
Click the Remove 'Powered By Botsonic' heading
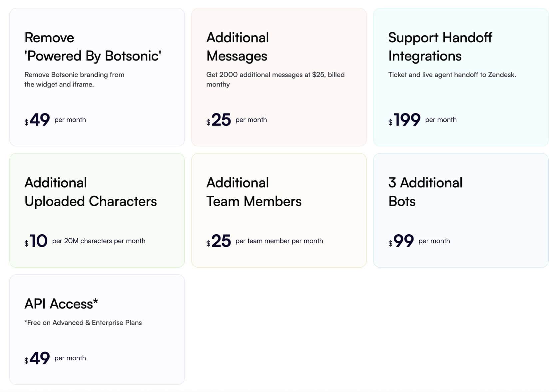[x=93, y=47]
